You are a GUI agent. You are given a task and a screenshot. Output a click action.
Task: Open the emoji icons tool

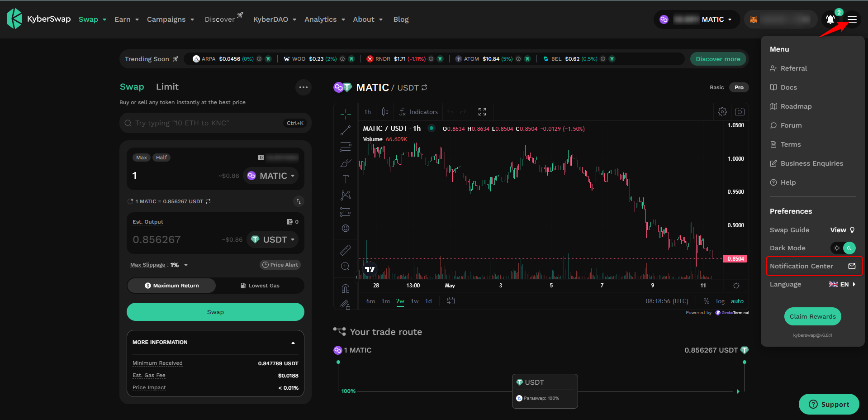tap(346, 228)
